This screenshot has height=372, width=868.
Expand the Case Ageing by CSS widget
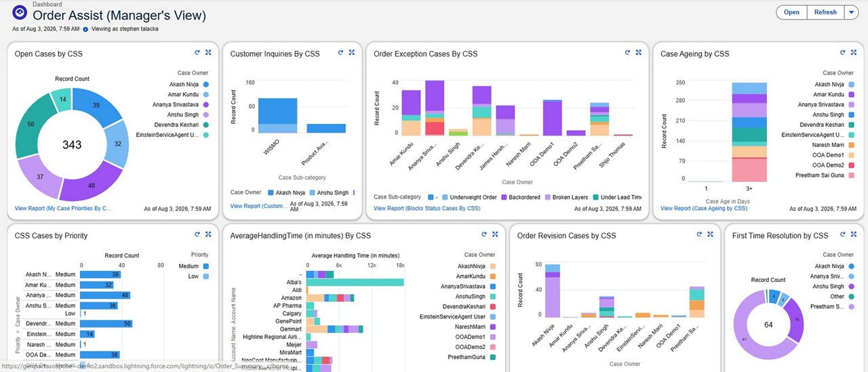854,52
